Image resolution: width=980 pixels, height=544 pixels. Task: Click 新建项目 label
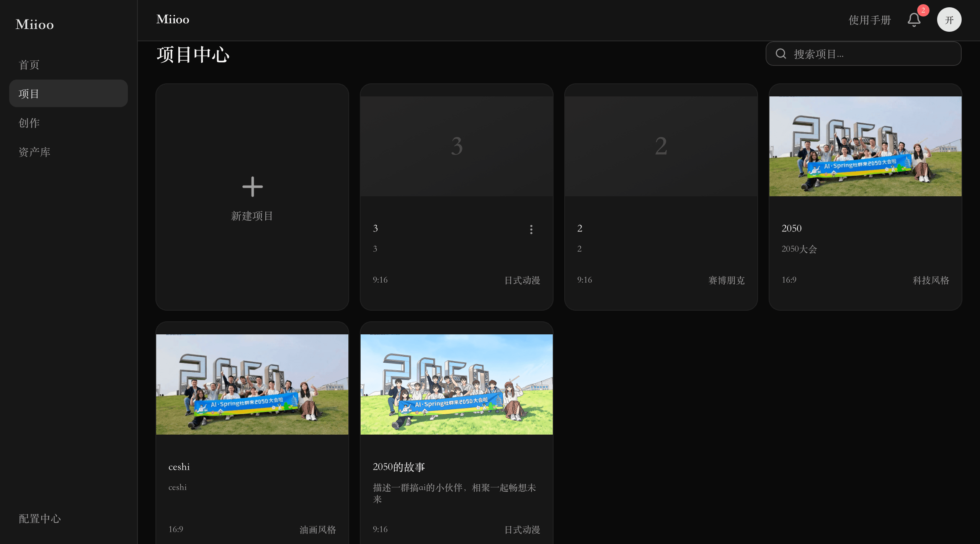(252, 216)
